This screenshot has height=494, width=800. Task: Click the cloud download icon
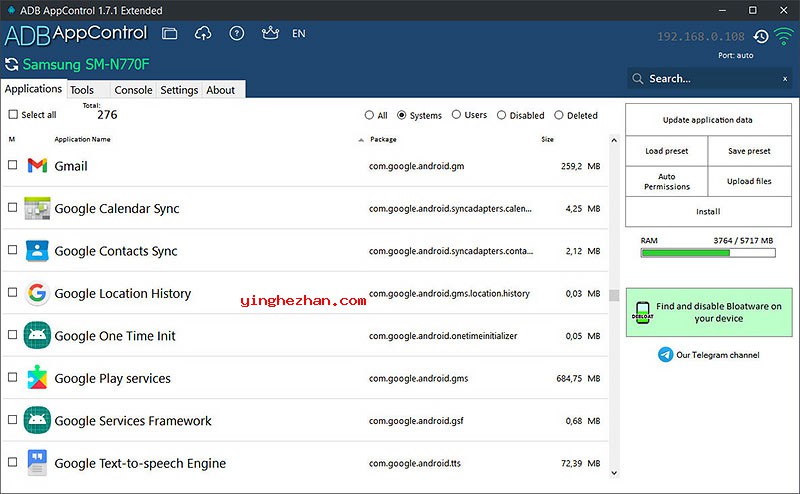(x=203, y=34)
